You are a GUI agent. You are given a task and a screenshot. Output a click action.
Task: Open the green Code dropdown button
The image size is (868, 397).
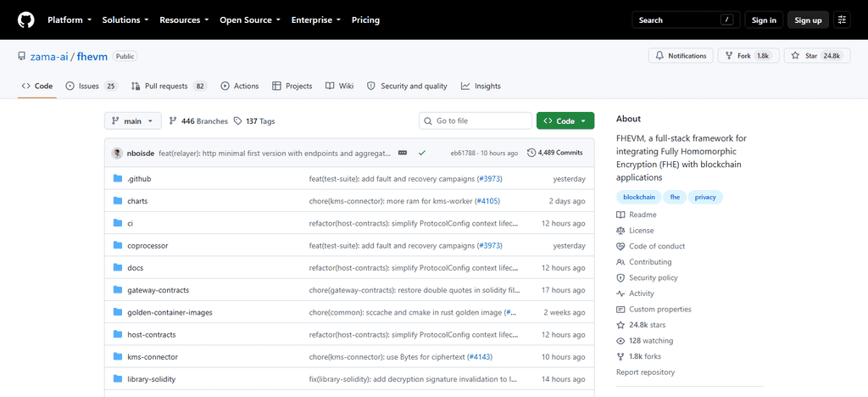point(565,120)
